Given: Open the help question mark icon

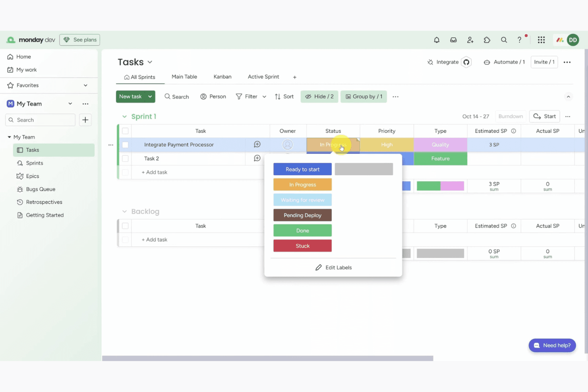Looking at the screenshot, I should pos(519,40).
